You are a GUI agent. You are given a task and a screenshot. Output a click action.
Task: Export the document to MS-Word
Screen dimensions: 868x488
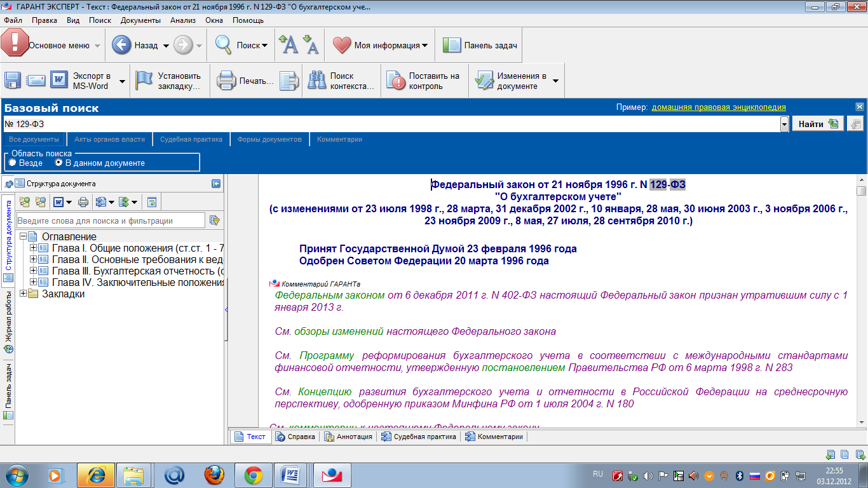59,81
